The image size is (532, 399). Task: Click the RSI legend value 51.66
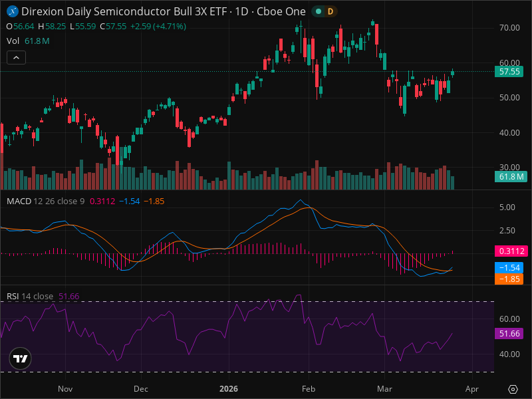[69, 296]
